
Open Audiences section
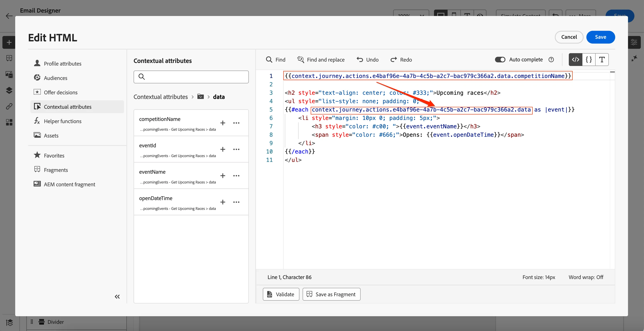[77, 78]
